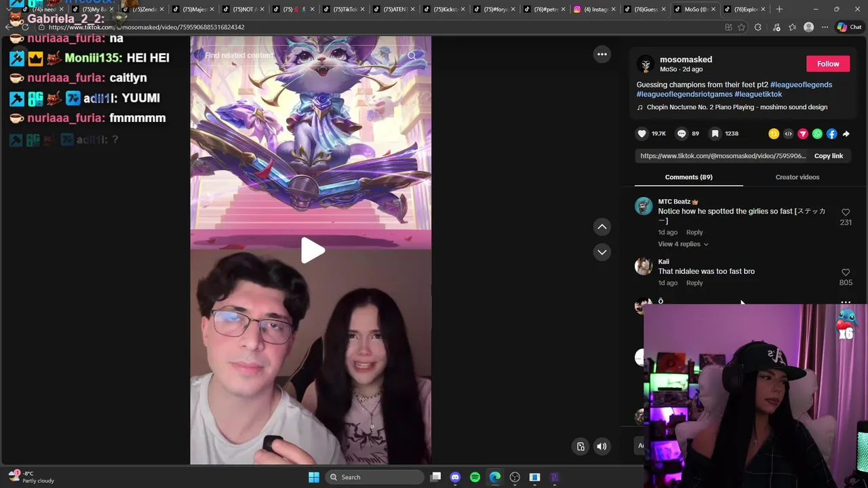Click Copy link button
Image resolution: width=868 pixels, height=488 pixels.
pos(828,156)
